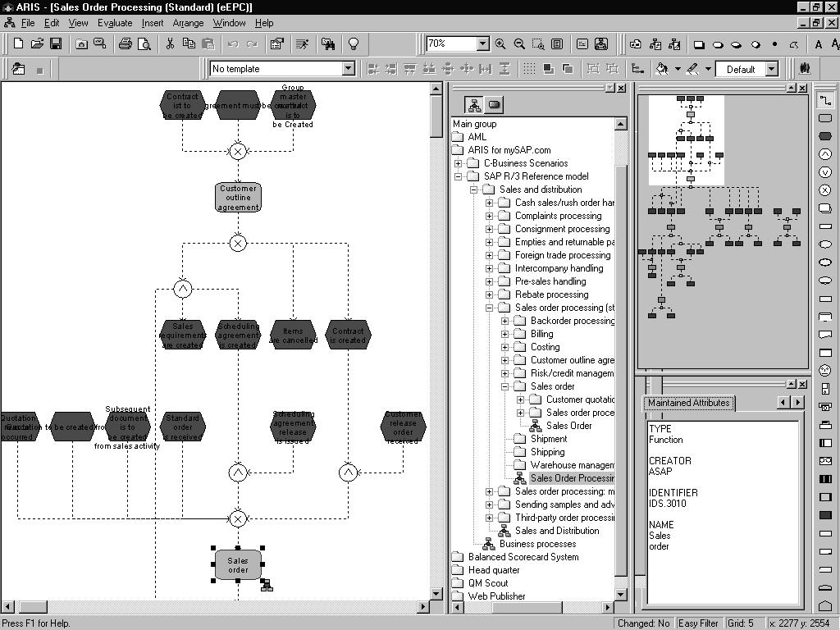Click the hierarchy layout icon beside fill bucket

[x=637, y=69]
